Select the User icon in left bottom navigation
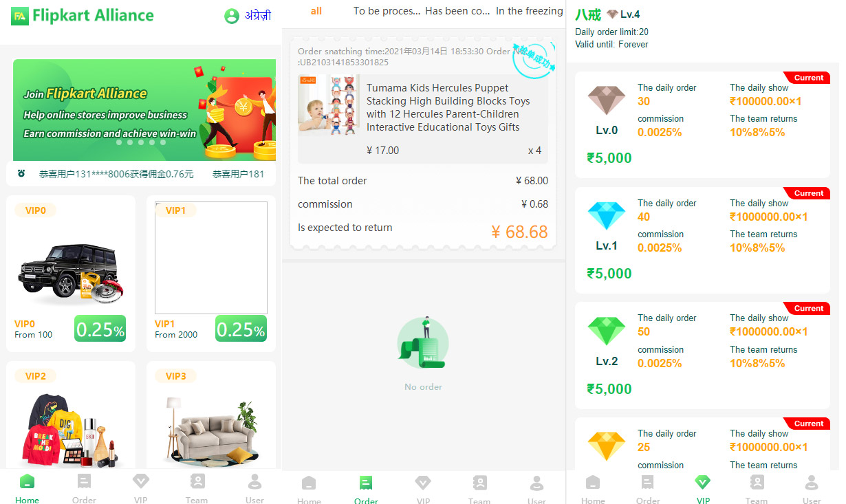Screen dimensions: 846x504 coord(254,481)
